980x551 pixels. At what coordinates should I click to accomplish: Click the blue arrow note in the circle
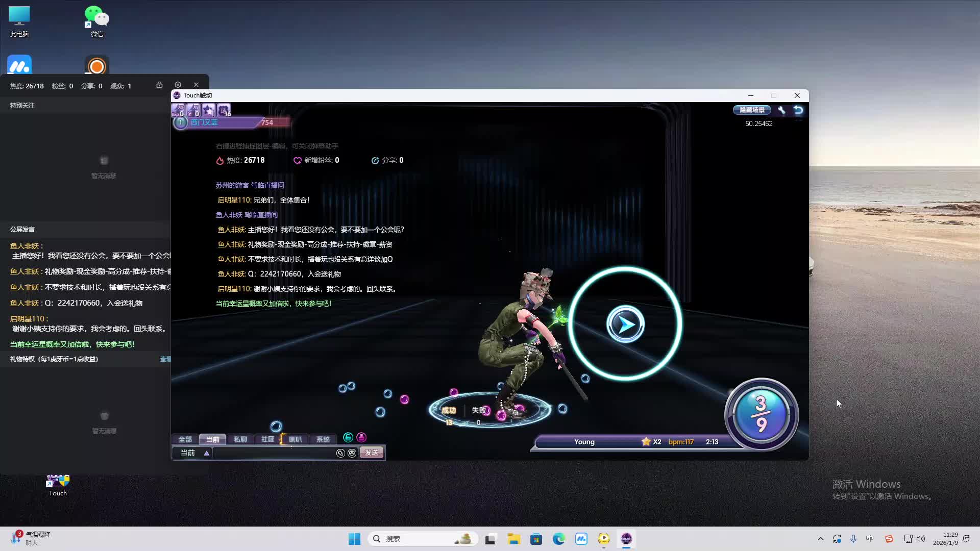click(x=625, y=324)
